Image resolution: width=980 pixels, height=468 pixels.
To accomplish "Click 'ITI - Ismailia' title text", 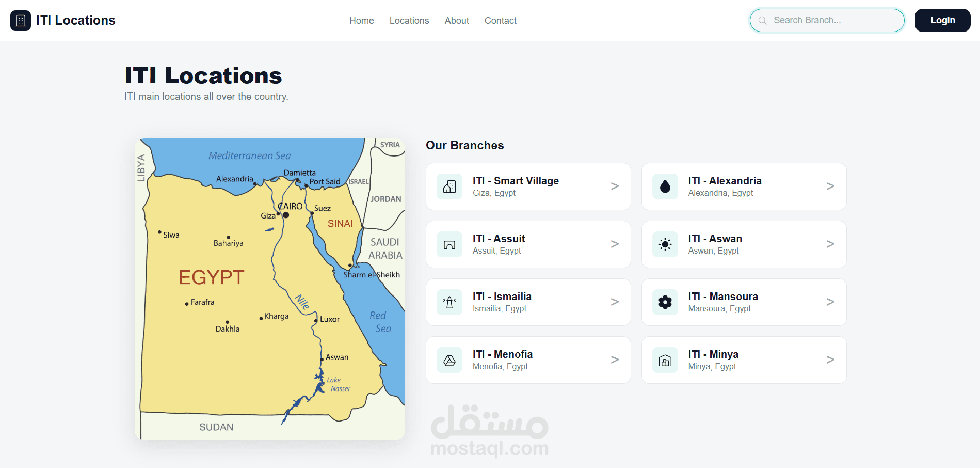I will pyautogui.click(x=502, y=297).
